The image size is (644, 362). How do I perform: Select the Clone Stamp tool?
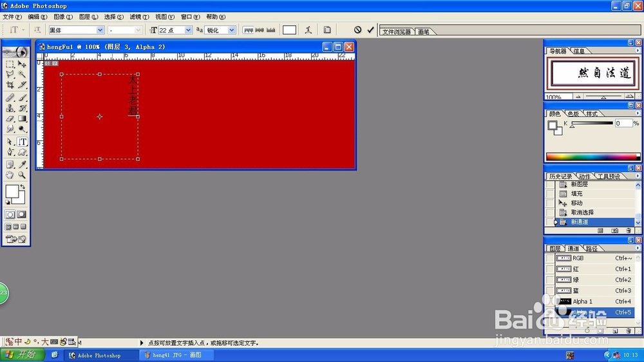tap(10, 108)
